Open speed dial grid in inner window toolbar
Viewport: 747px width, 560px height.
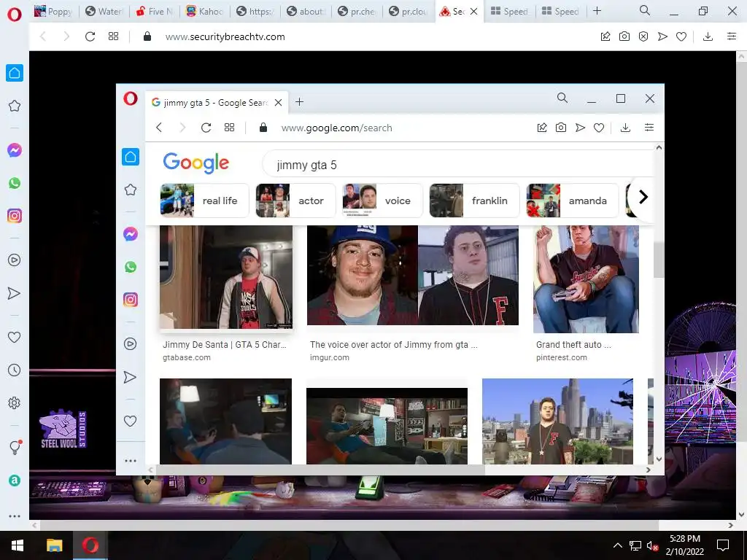point(230,127)
